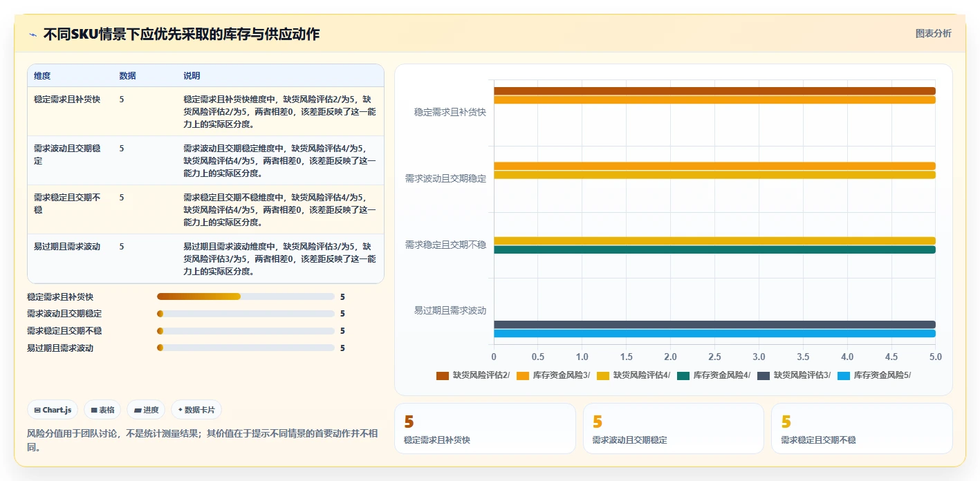Click the lightning icon beside the title
Image resolution: width=980 pixels, height=481 pixels.
pos(33,34)
